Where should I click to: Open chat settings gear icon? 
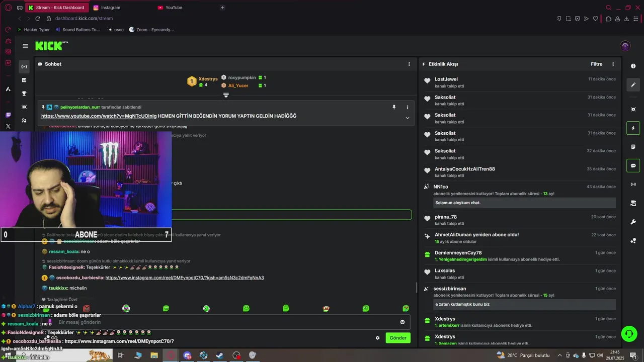pos(377,338)
